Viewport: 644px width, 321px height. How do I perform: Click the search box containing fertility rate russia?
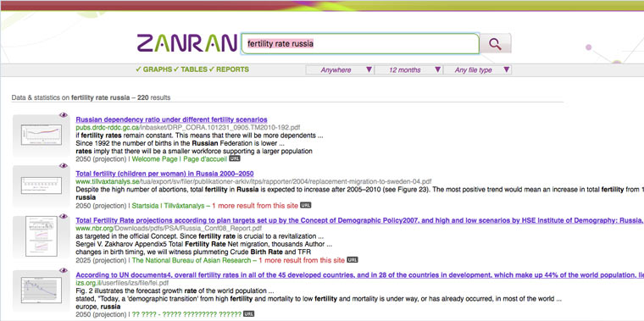(x=360, y=44)
